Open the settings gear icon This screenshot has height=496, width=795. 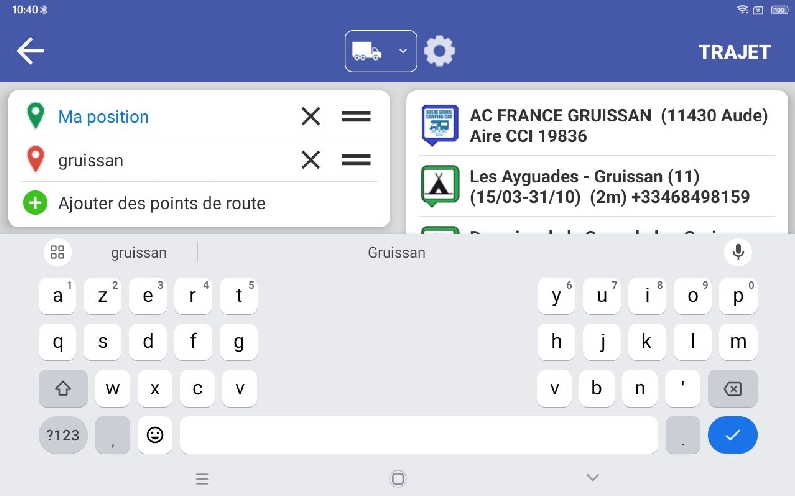439,51
